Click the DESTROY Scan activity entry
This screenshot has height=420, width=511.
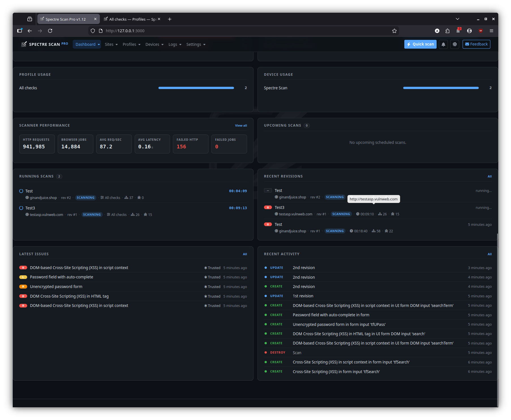coord(378,353)
